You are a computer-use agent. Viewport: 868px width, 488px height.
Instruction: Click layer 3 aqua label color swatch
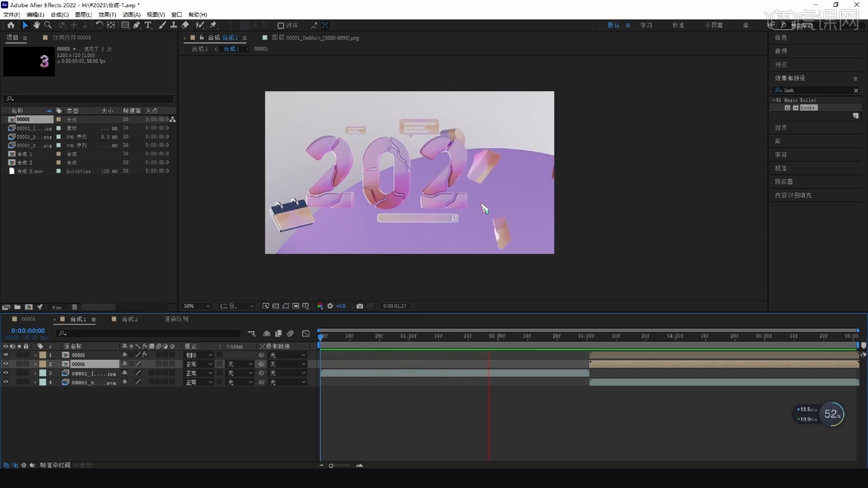(42, 373)
